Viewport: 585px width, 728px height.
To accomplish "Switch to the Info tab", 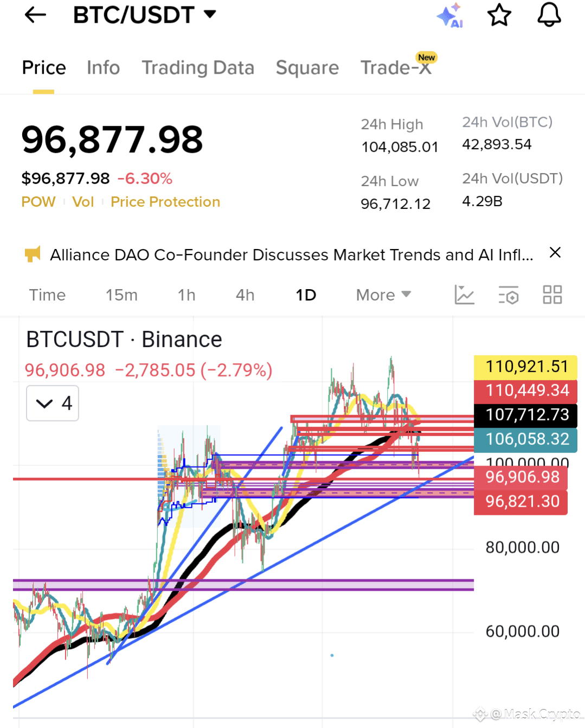I will pos(103,68).
